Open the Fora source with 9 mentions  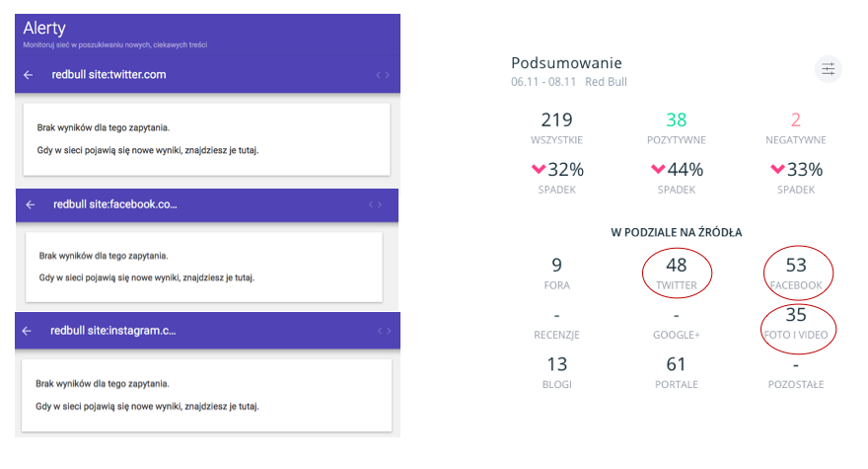tap(556, 266)
